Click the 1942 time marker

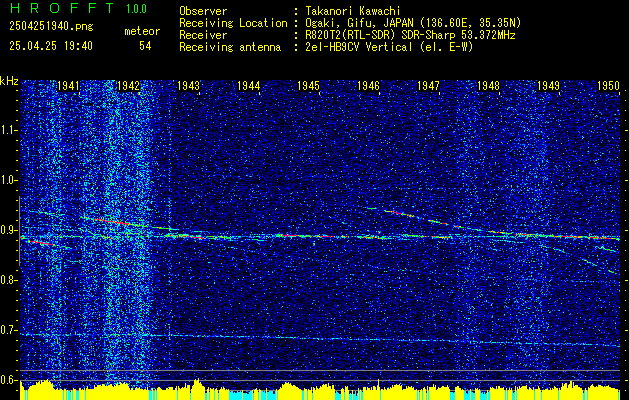click(128, 86)
